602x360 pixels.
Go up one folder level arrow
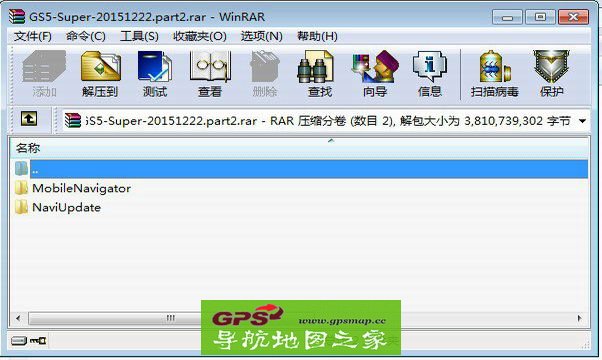29,119
